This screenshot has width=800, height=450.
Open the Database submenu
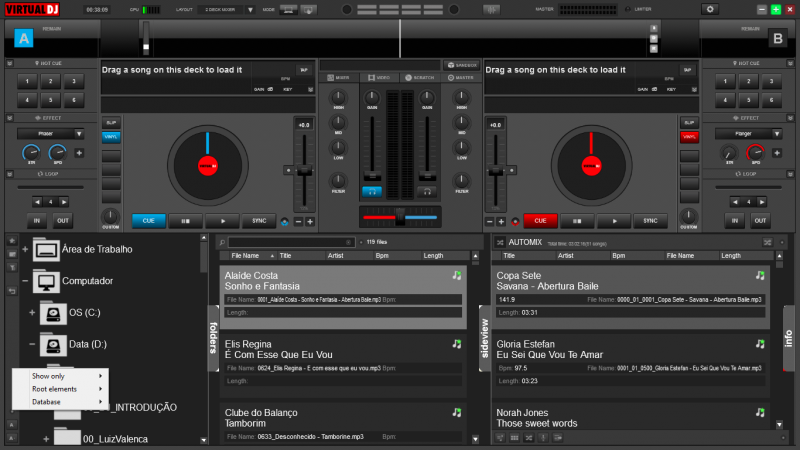pos(60,402)
